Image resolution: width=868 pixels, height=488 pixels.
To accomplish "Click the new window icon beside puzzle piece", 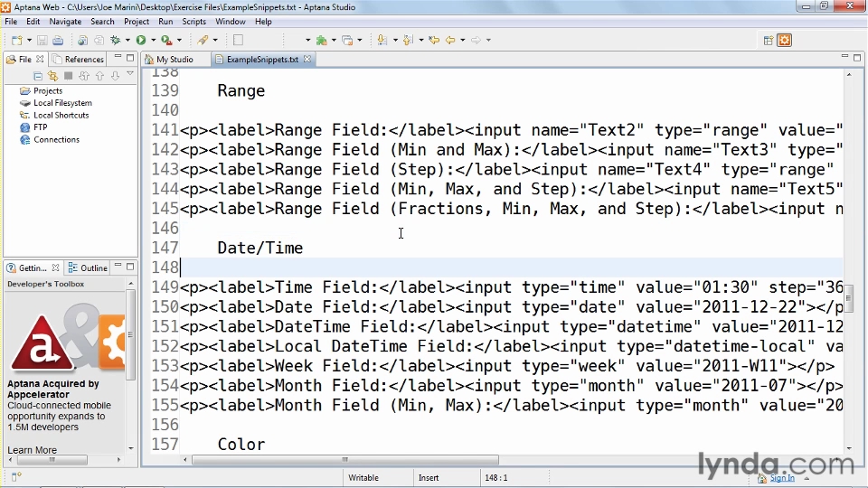I will tap(347, 40).
